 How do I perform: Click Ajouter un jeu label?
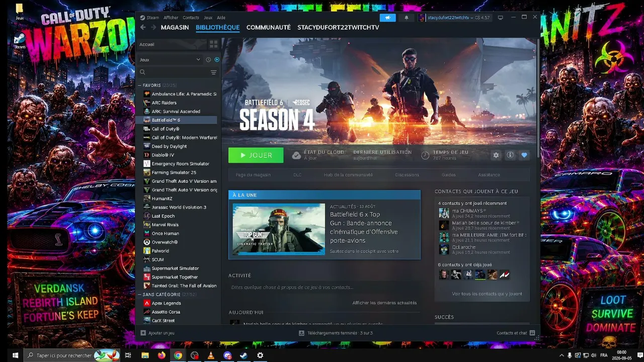pyautogui.click(x=162, y=333)
